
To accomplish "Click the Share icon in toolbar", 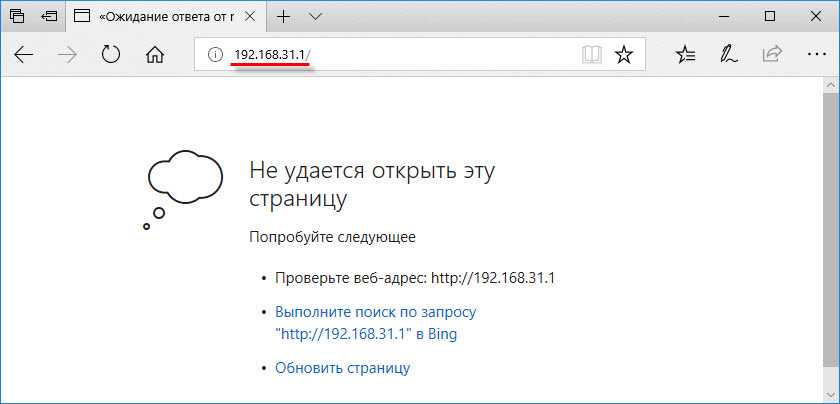I will [x=771, y=55].
